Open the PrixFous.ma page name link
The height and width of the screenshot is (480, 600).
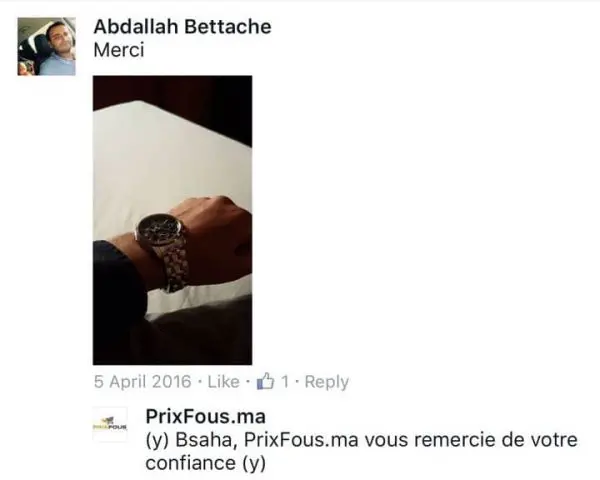205,416
